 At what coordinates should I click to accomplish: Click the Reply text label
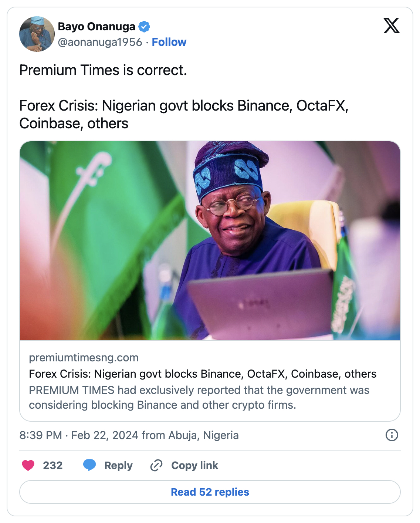(x=118, y=465)
